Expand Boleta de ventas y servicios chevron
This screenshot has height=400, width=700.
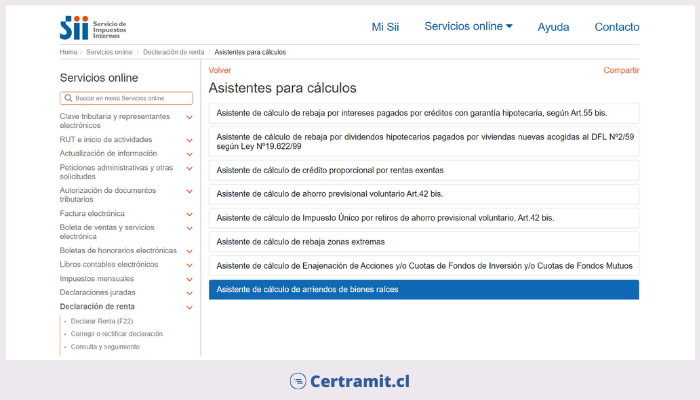point(189,228)
